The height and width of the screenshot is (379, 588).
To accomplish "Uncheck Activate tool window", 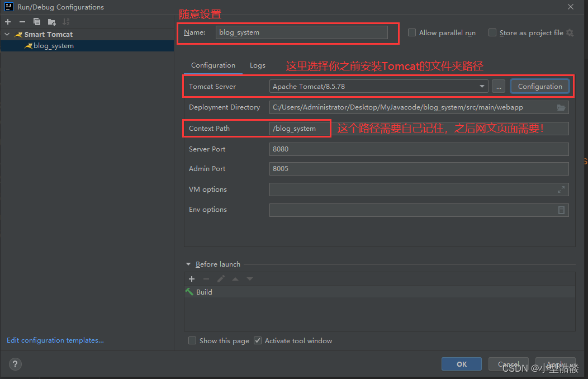I will (258, 340).
